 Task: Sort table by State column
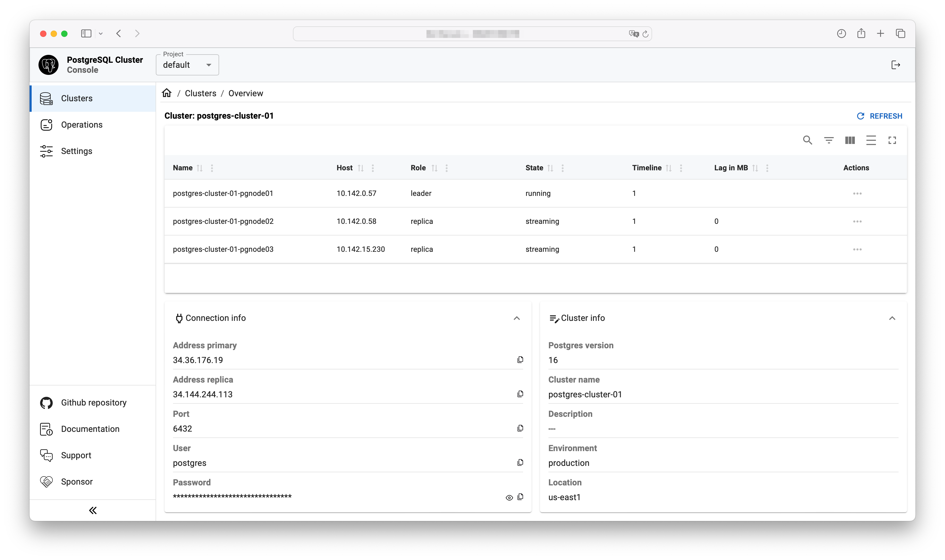(x=550, y=168)
